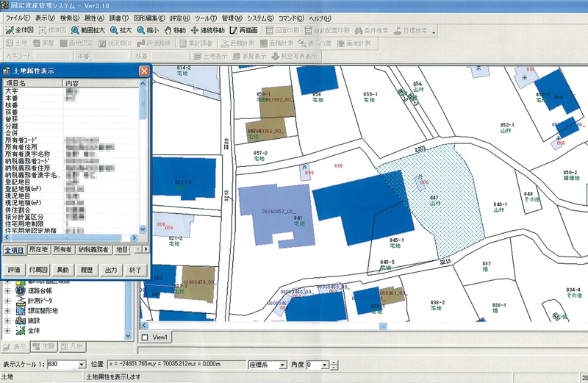Click the 家屋 house toolbar icon
588x383 pixels.
43,43
